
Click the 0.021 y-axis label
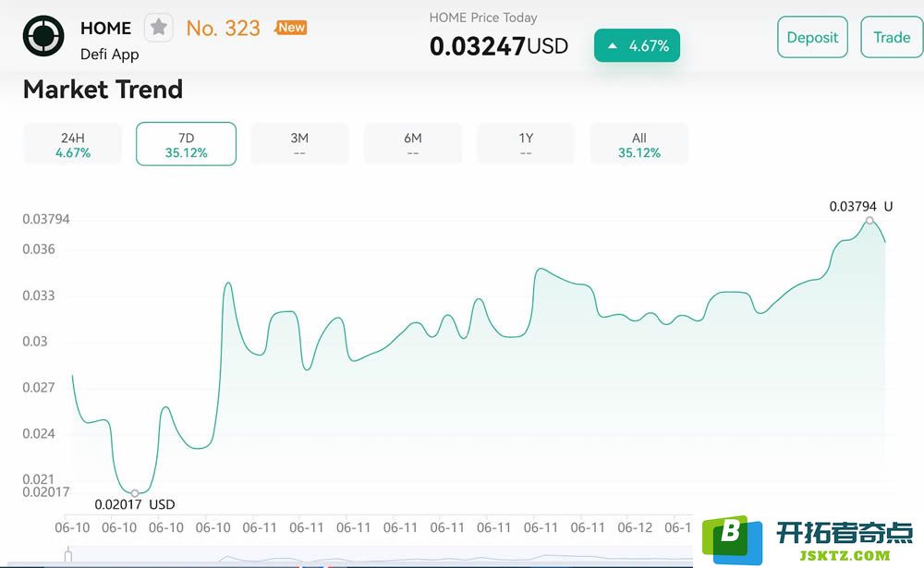[x=39, y=478]
